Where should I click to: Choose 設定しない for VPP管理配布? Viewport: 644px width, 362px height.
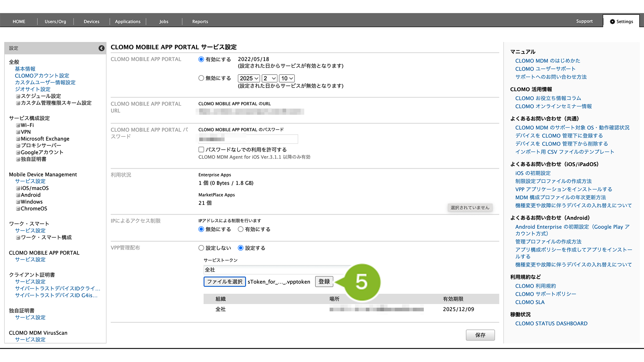point(201,248)
